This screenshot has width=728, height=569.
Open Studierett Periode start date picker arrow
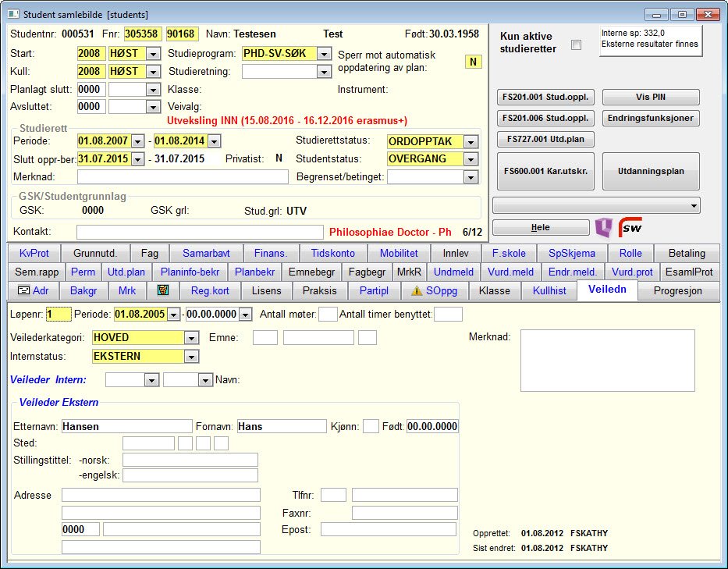(x=138, y=141)
